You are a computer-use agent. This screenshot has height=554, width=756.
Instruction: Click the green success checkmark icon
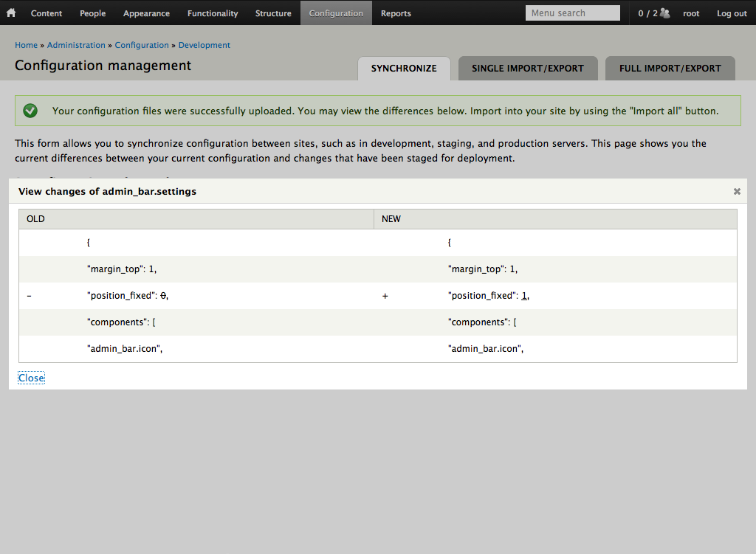pyautogui.click(x=30, y=111)
